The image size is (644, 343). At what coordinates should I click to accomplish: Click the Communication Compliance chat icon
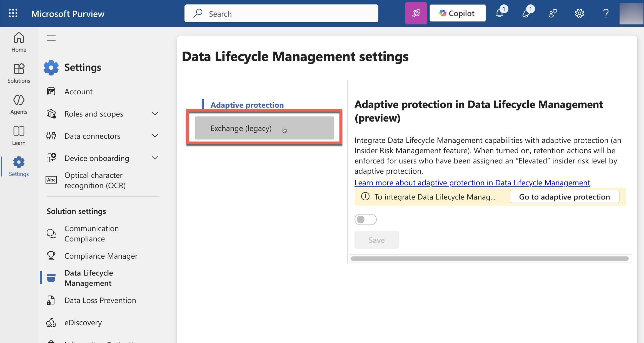pos(51,233)
